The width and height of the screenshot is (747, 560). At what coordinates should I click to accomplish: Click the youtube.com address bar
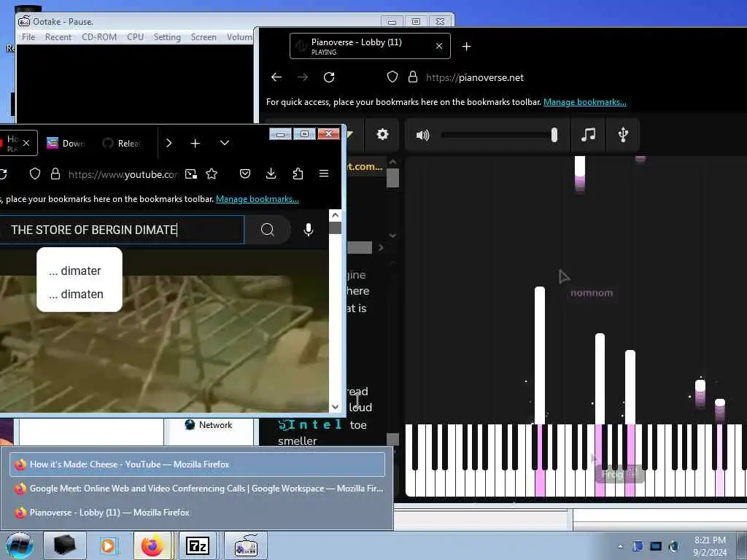point(123,175)
